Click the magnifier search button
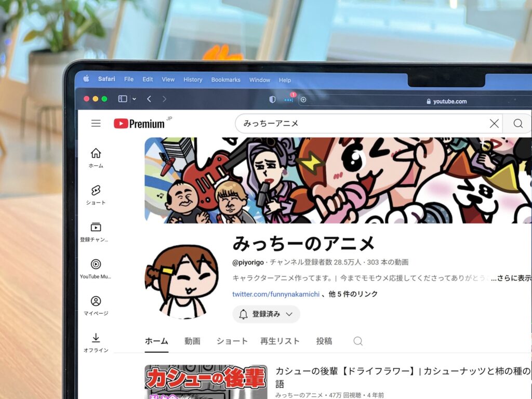 pyautogui.click(x=517, y=124)
